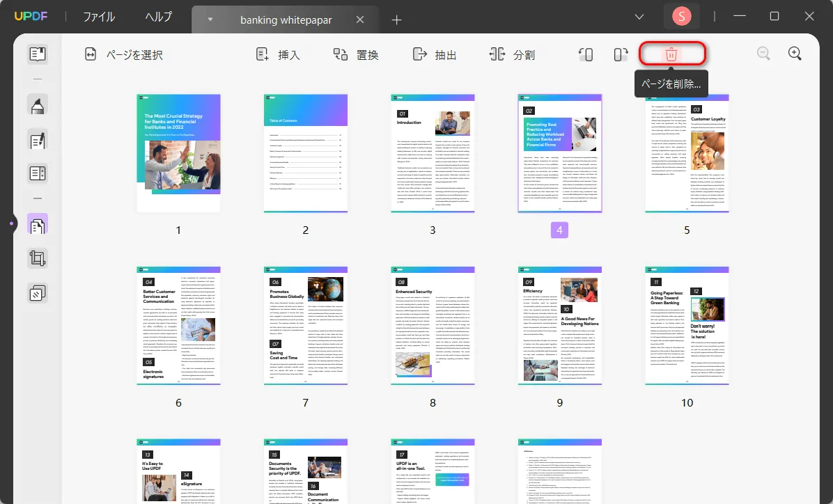This screenshot has height=504, width=833.
Task: Click page number label 7
Action: [x=306, y=402]
